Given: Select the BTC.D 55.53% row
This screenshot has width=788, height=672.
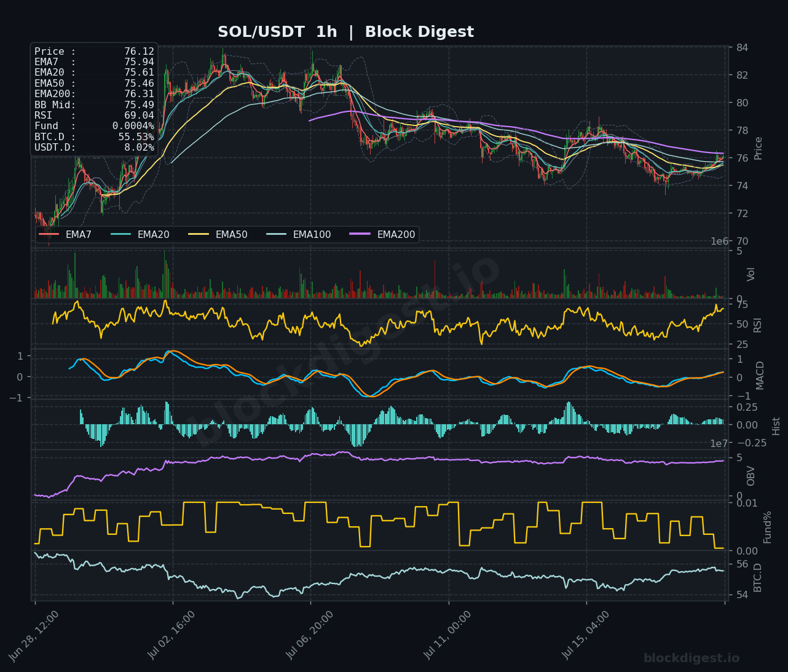Looking at the screenshot, I should tap(94, 136).
